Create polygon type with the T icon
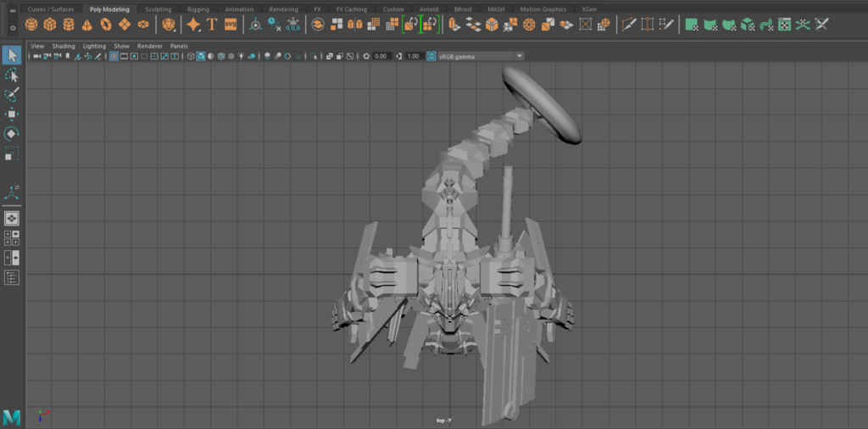The height and width of the screenshot is (429, 868). [x=211, y=25]
